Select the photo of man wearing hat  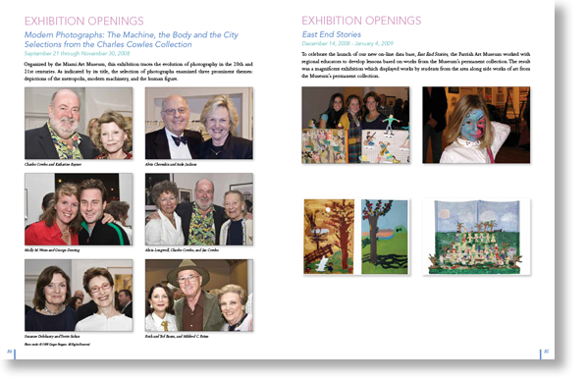pyautogui.click(x=199, y=296)
